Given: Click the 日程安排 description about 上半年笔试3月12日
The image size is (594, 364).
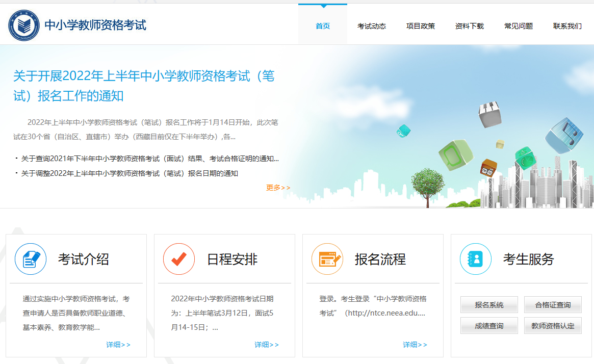Looking at the screenshot, I should (x=222, y=313).
